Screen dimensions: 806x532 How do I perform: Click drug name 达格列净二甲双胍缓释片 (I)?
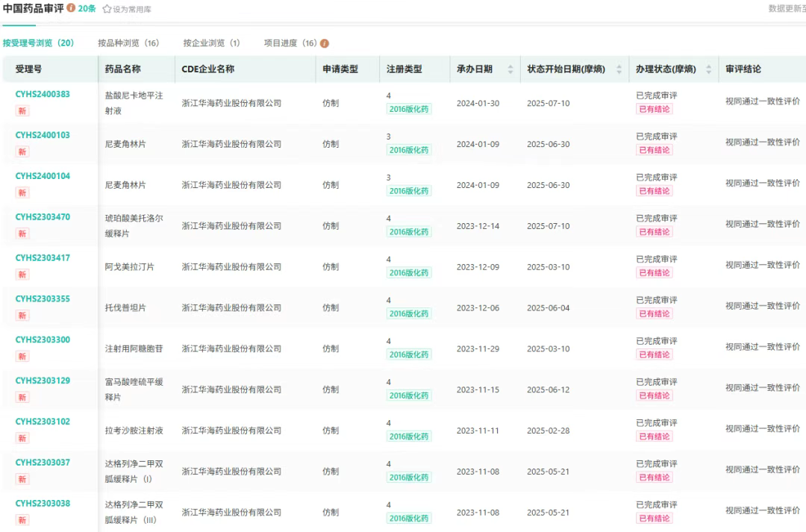(x=134, y=472)
